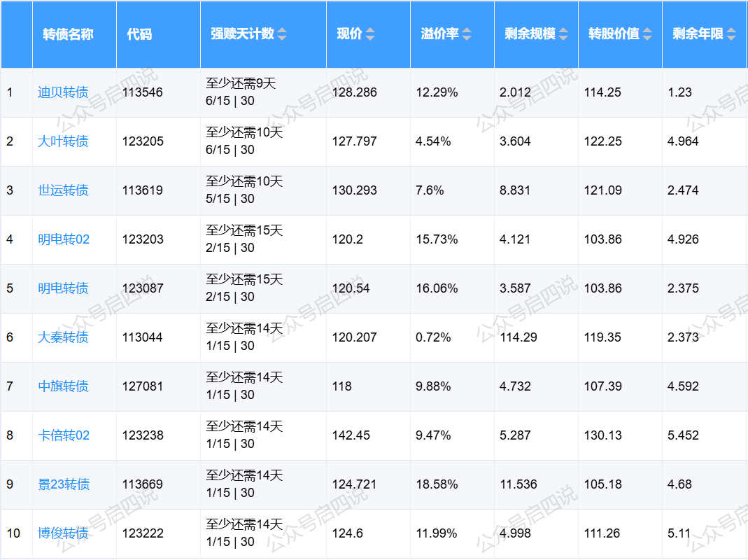Select the 明电转债 link
This screenshot has width=748, height=560.
click(63, 288)
